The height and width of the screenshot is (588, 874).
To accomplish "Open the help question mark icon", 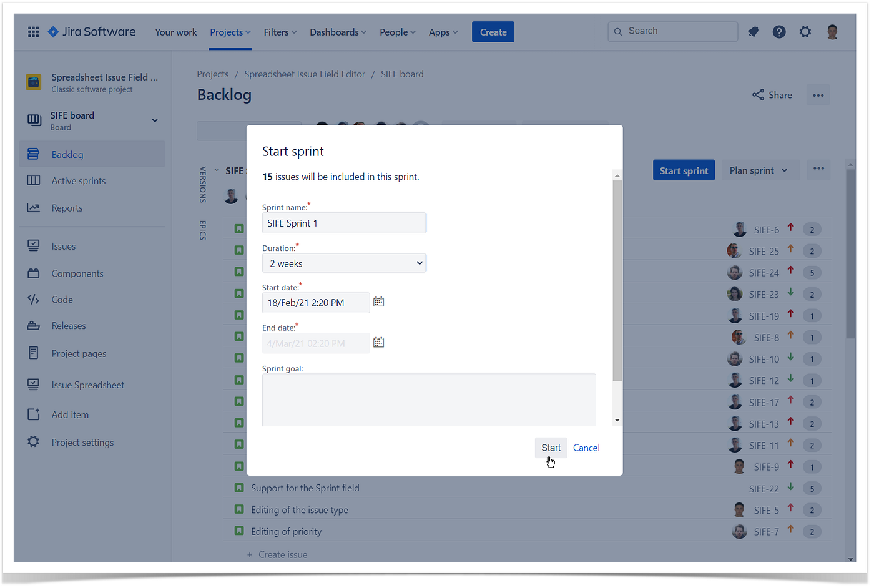I will 779,32.
